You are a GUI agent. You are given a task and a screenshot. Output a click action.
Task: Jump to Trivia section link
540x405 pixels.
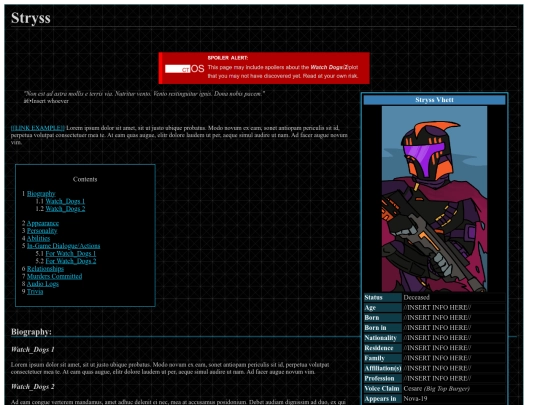pyautogui.click(x=35, y=291)
